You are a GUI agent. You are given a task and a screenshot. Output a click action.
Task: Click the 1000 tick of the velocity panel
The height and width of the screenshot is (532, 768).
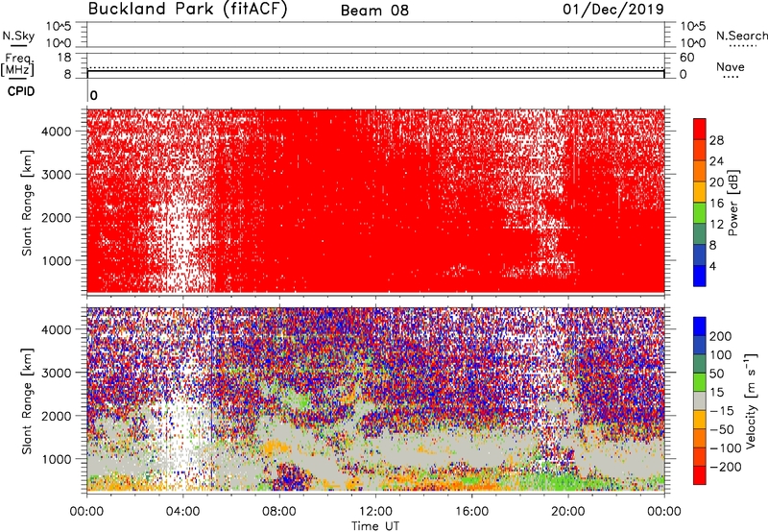click(x=57, y=459)
